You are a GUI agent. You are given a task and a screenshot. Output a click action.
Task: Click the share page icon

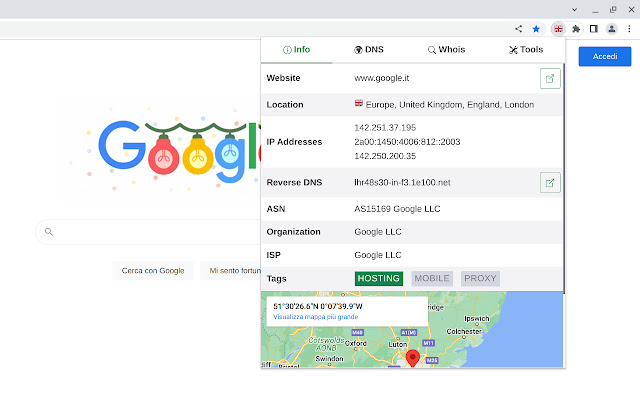(x=518, y=29)
